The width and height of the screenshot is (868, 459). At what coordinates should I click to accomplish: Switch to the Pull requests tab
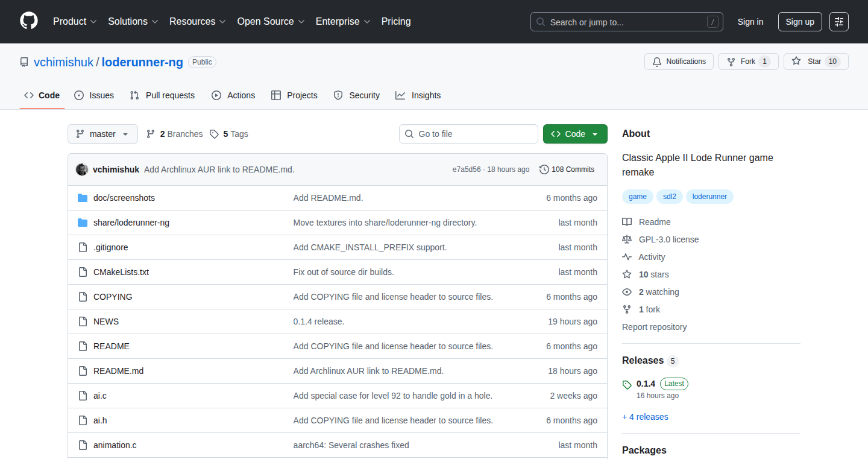click(x=162, y=95)
